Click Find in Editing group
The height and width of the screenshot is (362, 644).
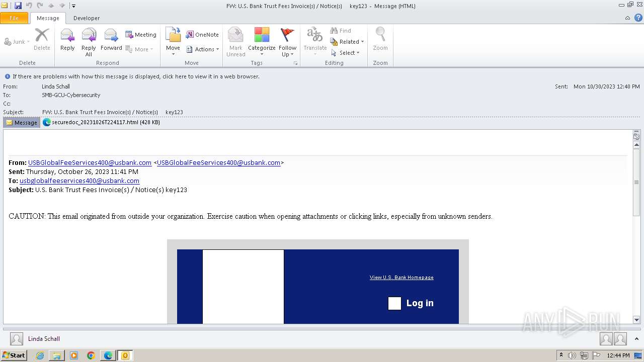(x=341, y=31)
